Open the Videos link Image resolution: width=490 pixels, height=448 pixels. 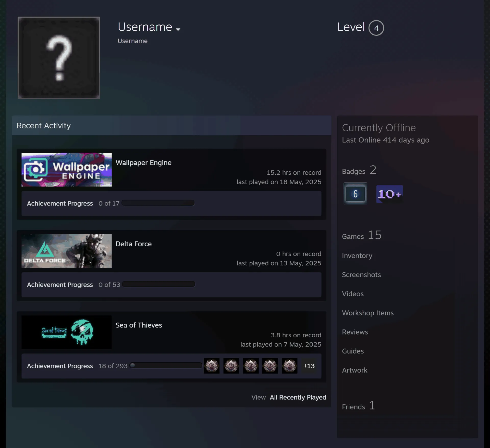click(353, 294)
